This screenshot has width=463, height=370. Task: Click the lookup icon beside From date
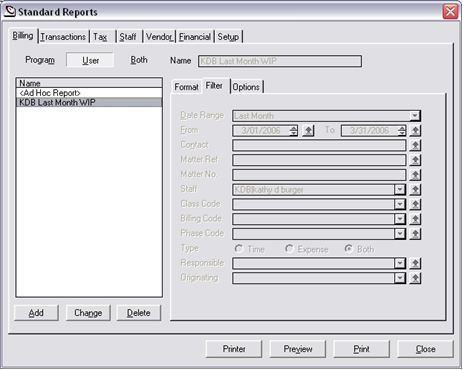click(x=308, y=130)
